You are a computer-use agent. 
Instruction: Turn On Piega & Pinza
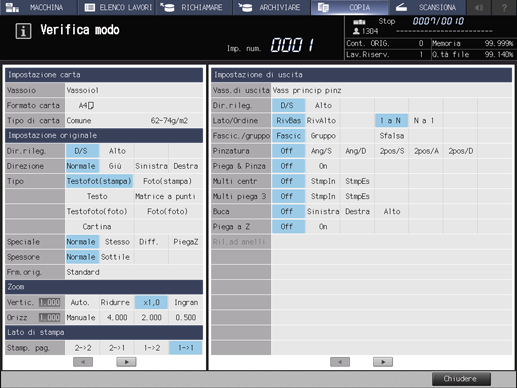323,166
